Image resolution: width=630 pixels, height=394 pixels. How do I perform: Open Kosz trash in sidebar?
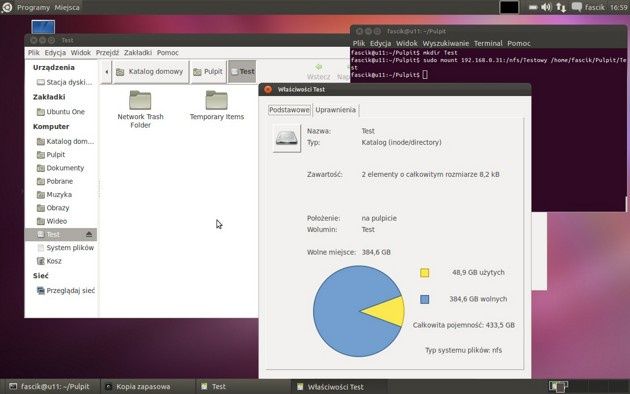(49, 261)
